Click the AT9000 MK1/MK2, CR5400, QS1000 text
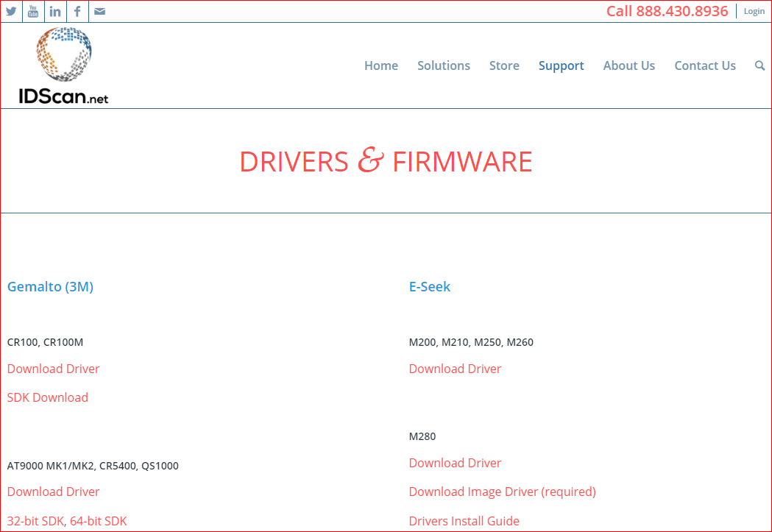 pyautogui.click(x=93, y=466)
